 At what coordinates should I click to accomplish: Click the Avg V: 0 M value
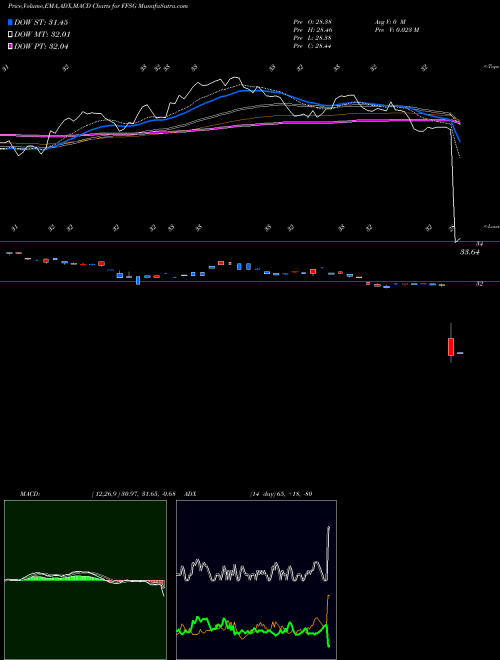pos(389,22)
